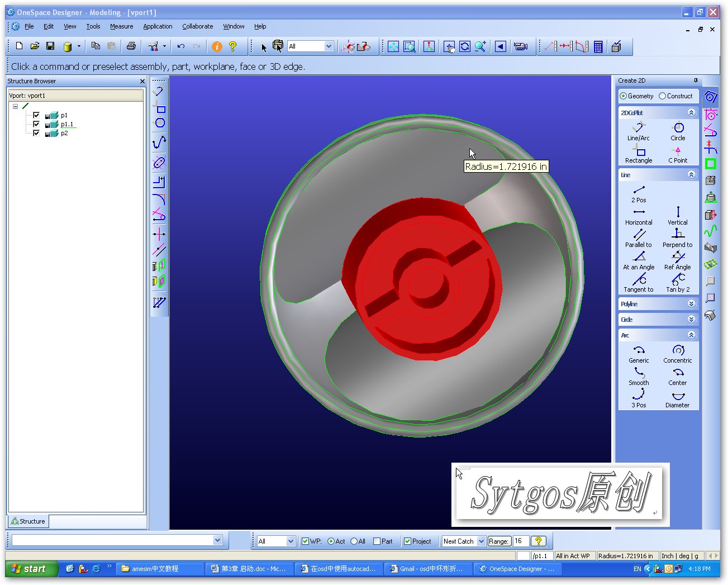Toggle checkbox for part p2
The width and height of the screenshot is (728, 585).
click(36, 133)
